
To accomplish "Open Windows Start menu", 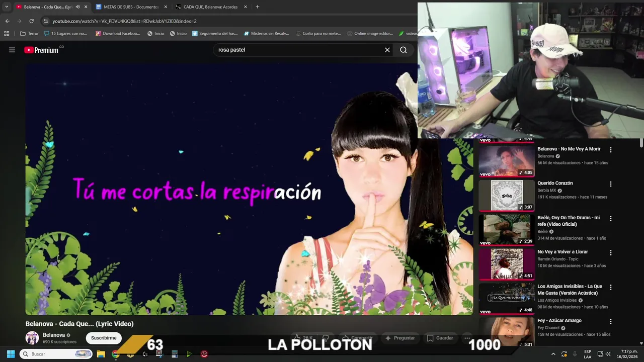I will [x=11, y=354].
